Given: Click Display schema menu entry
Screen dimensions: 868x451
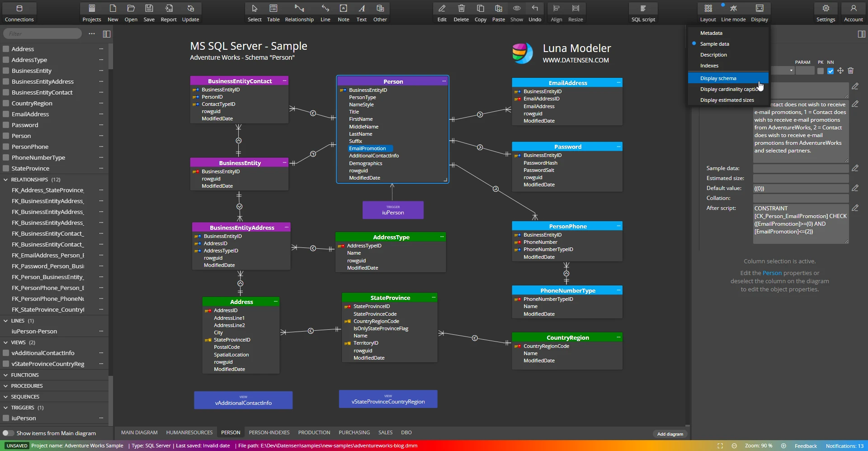Looking at the screenshot, I should pyautogui.click(x=728, y=78).
